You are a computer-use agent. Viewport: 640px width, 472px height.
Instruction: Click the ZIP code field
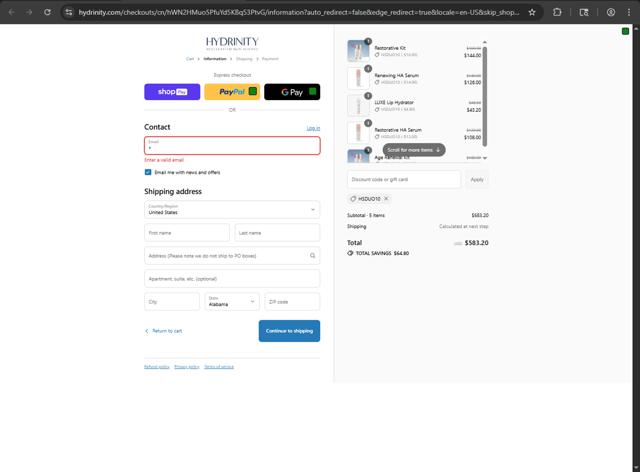(292, 302)
